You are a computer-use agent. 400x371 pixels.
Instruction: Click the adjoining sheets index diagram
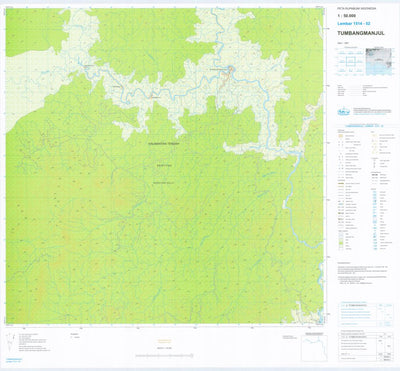click(x=350, y=62)
